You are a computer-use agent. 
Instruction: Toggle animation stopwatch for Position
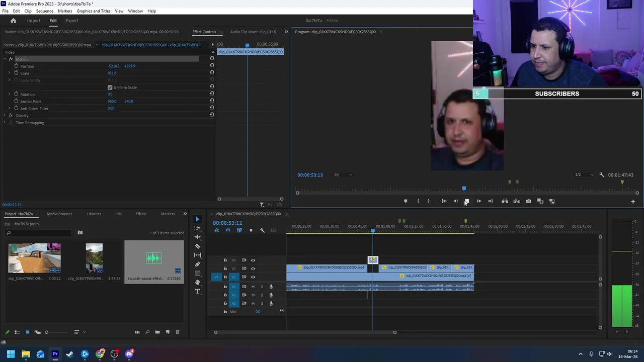16,66
